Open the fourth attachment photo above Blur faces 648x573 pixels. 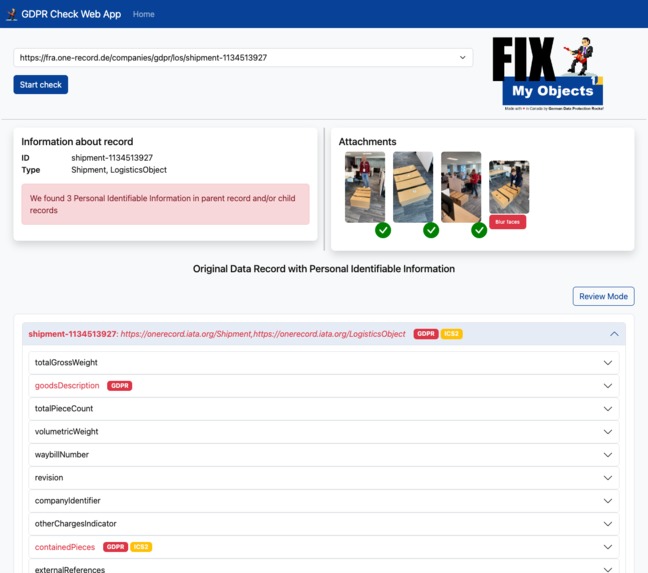[x=509, y=187]
